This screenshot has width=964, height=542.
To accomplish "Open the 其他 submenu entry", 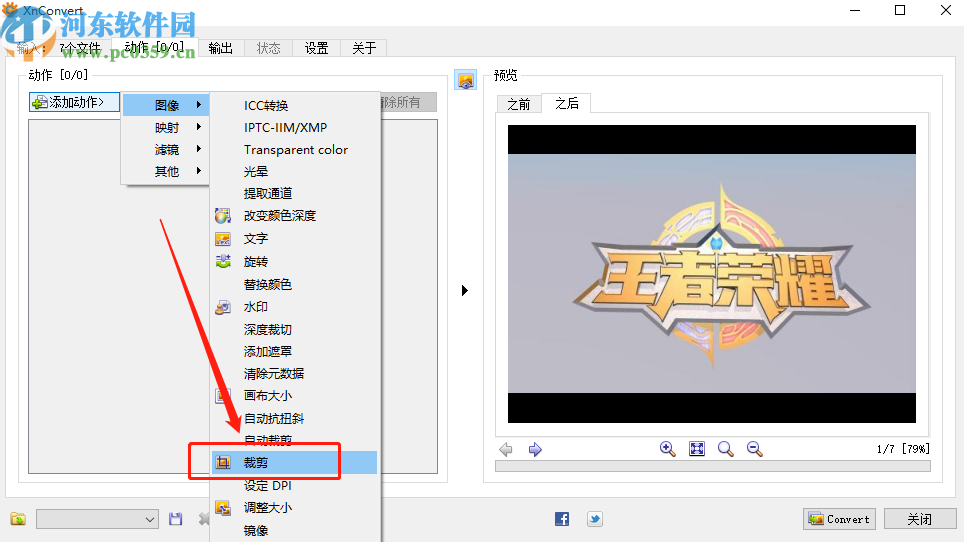I will coord(167,171).
